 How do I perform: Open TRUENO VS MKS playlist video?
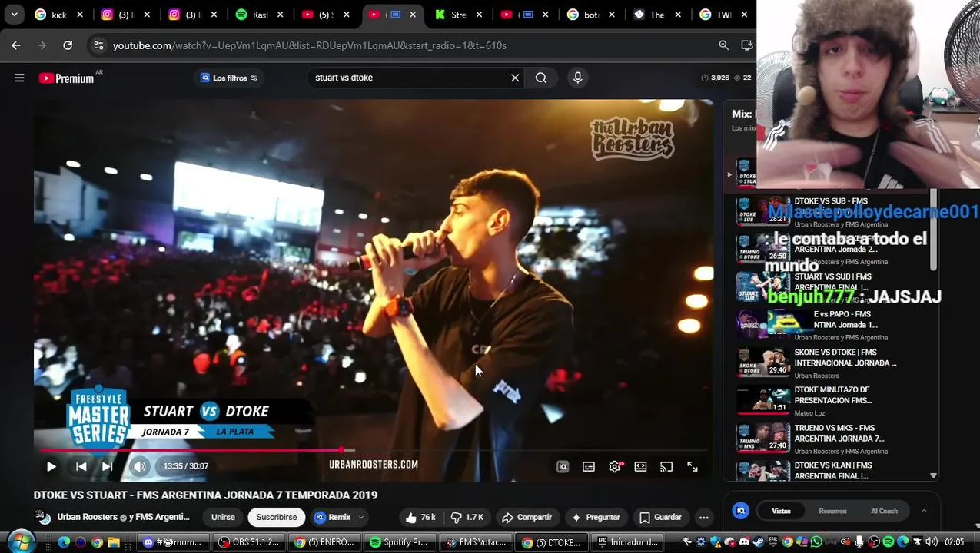pos(818,439)
